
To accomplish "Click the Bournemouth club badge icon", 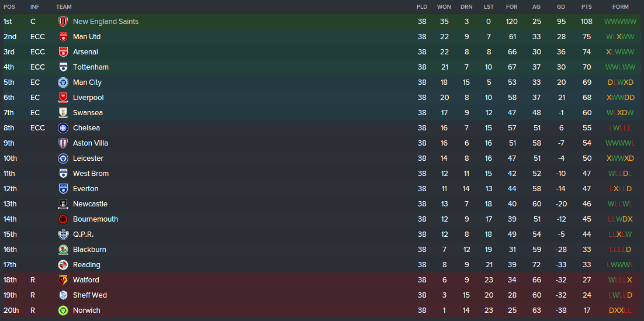I will pos(63,219).
